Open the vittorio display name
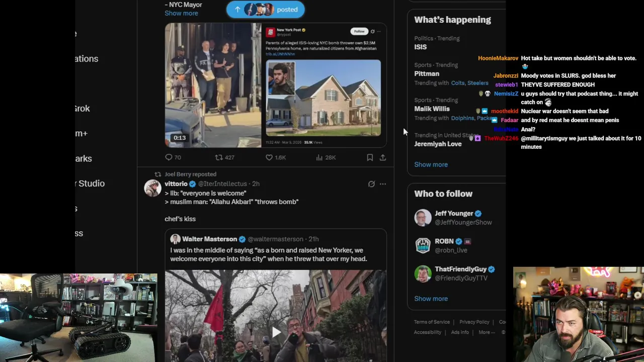 point(176,184)
